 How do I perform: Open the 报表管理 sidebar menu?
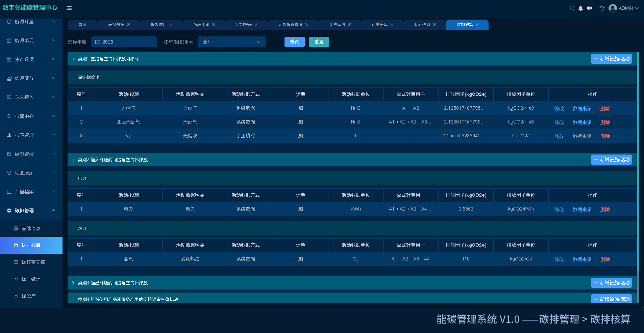(x=31, y=135)
